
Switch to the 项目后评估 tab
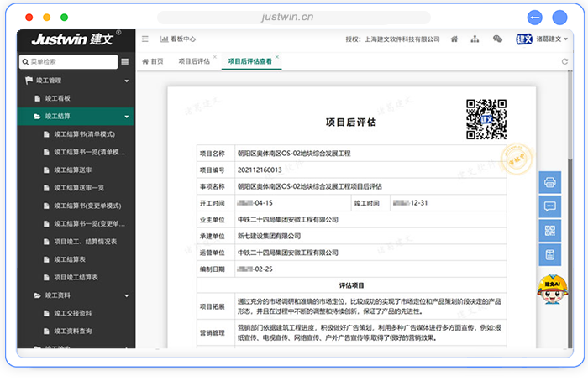pos(193,61)
